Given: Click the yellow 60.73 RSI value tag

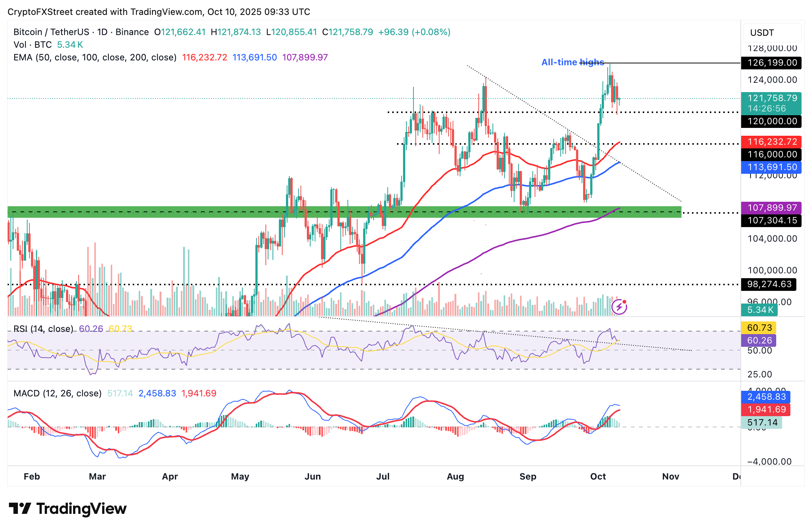Looking at the screenshot, I should click(759, 328).
